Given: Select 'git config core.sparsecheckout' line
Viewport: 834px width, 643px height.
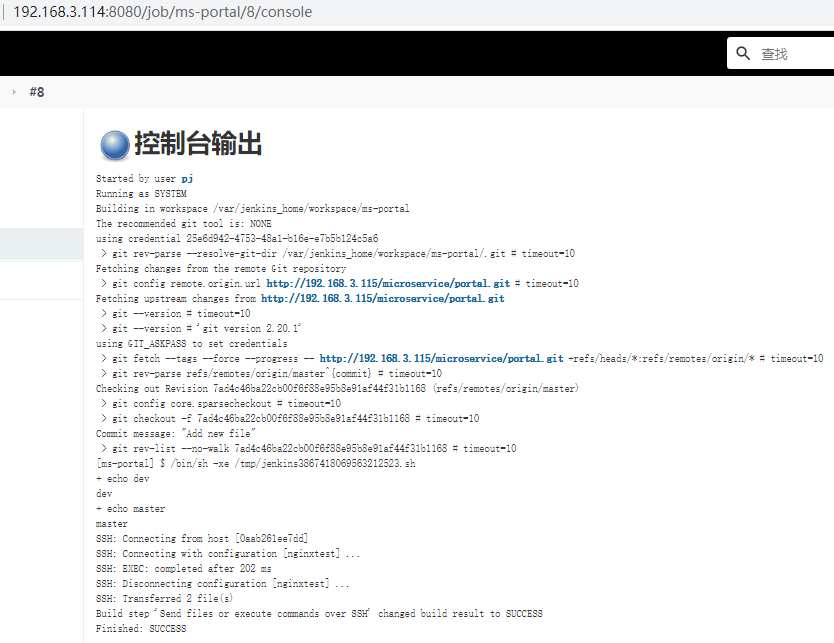Looking at the screenshot, I should (x=221, y=404).
